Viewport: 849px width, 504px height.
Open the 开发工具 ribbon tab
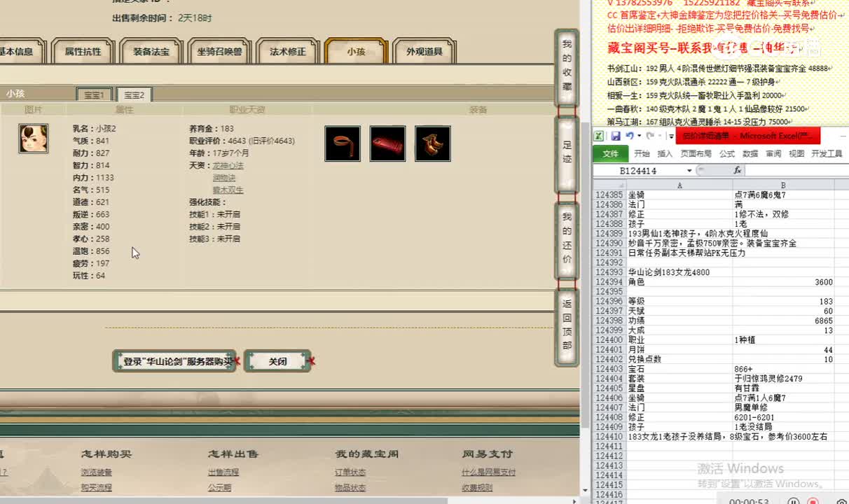click(827, 153)
